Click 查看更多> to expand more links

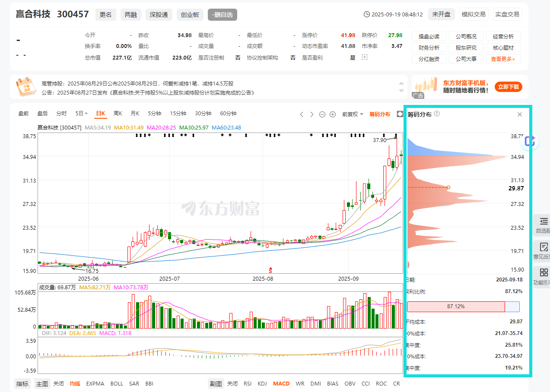pos(503,59)
